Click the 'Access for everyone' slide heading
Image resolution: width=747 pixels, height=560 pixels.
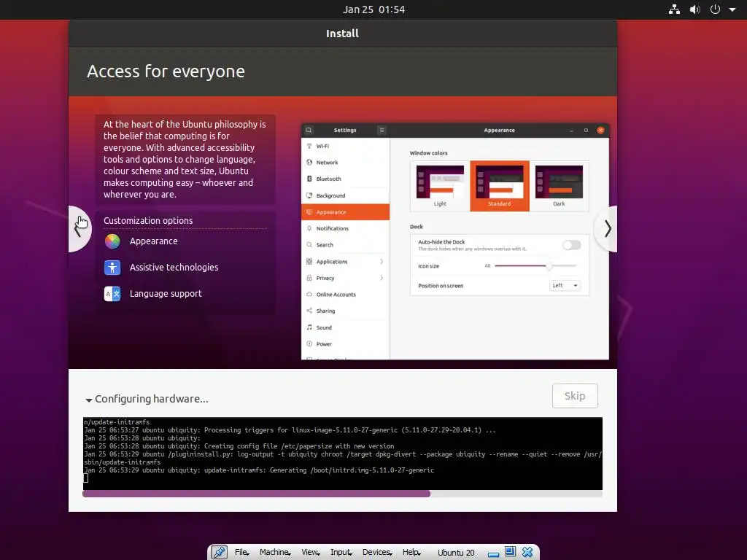pos(166,71)
